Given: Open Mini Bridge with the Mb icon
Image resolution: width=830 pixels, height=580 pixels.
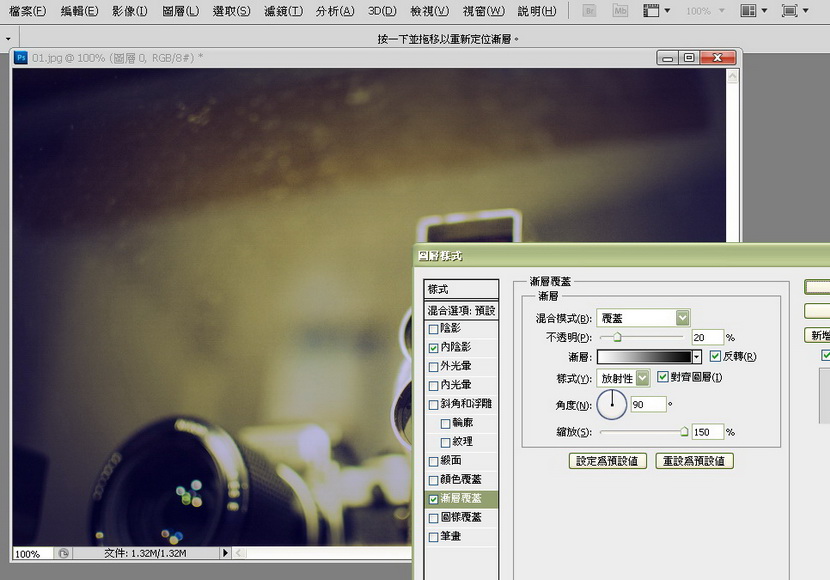Looking at the screenshot, I should (620, 11).
